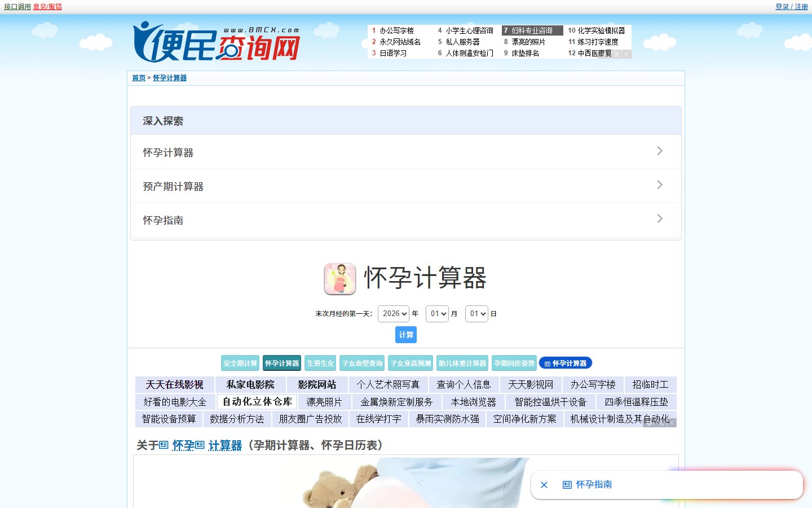Expand the 怀孕指南 row chevron
Image resolution: width=812 pixels, height=508 pixels.
660,218
